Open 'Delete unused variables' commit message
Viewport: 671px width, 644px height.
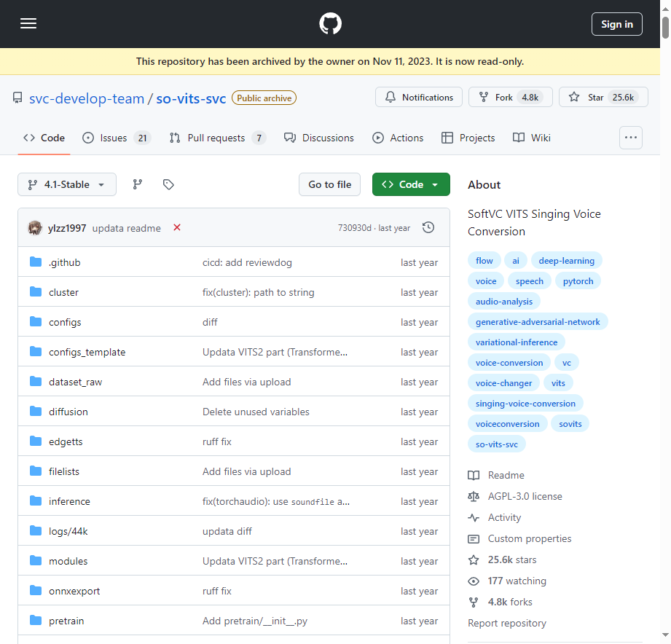256,412
